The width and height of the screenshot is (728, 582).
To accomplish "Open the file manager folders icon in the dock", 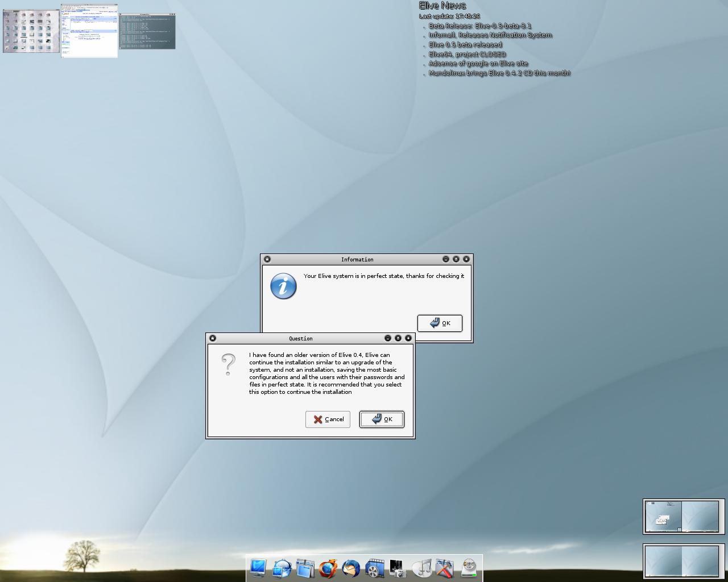I will [x=305, y=568].
